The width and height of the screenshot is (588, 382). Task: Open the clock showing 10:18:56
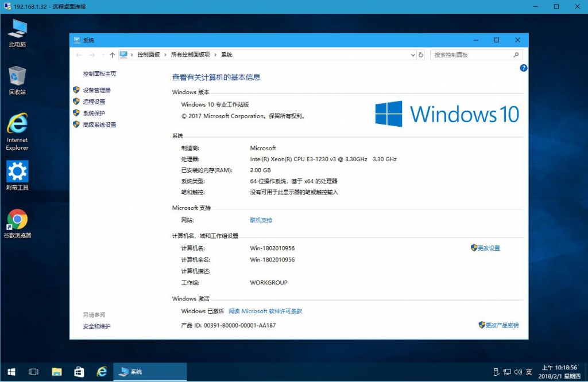click(x=559, y=372)
